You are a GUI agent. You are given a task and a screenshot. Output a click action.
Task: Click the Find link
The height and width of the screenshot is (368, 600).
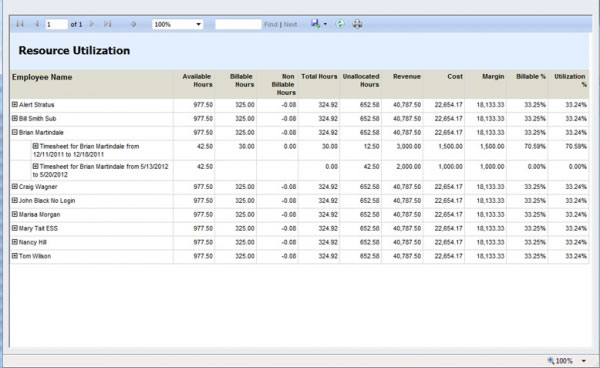coord(271,24)
